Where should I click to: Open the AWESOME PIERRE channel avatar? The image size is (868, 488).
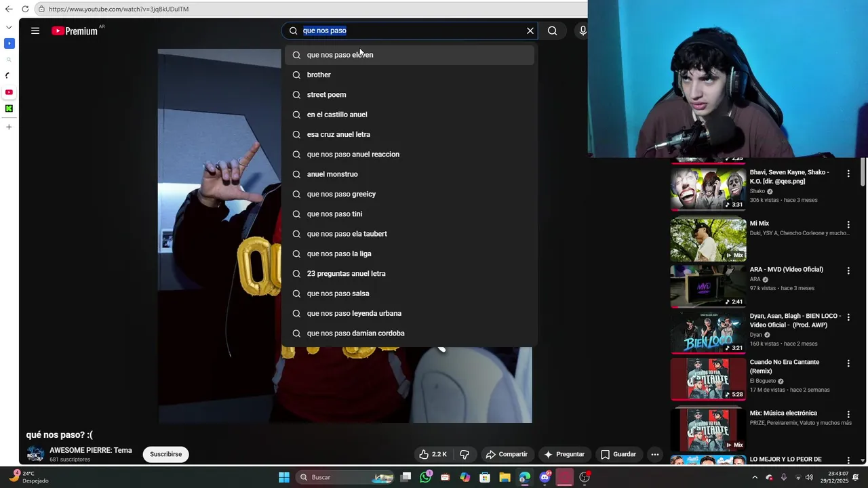pos(35,454)
